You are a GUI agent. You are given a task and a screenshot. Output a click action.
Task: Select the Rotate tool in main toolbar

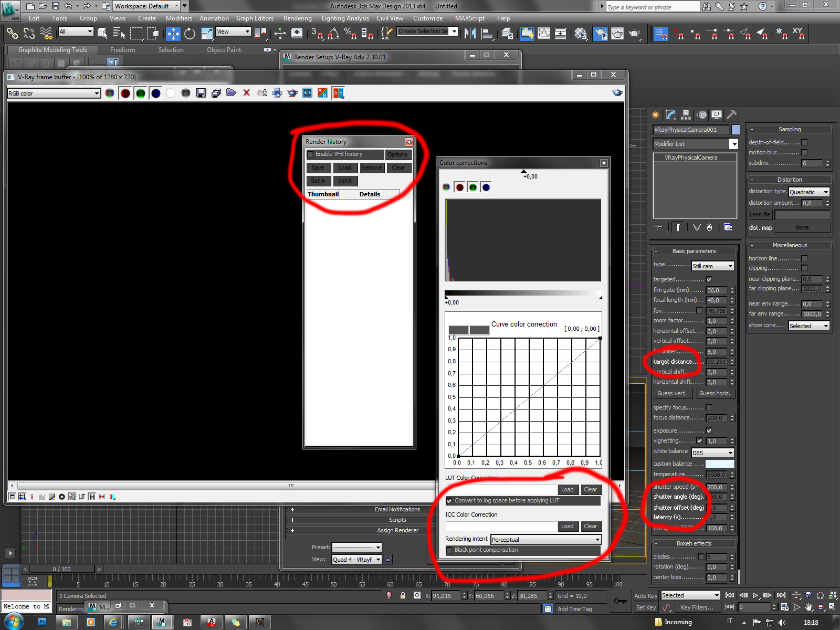click(190, 34)
